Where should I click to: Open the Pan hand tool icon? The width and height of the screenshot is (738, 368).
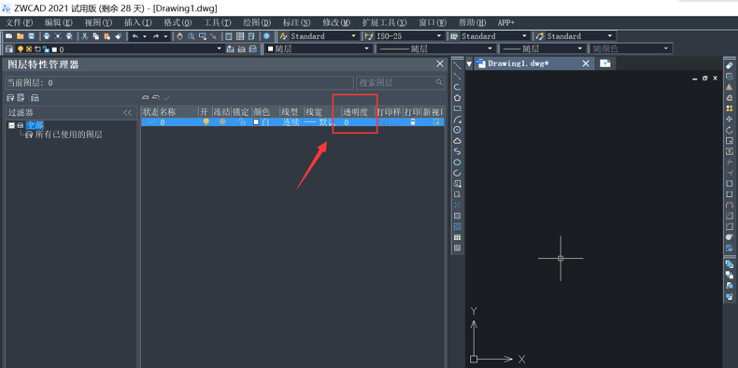[x=180, y=36]
